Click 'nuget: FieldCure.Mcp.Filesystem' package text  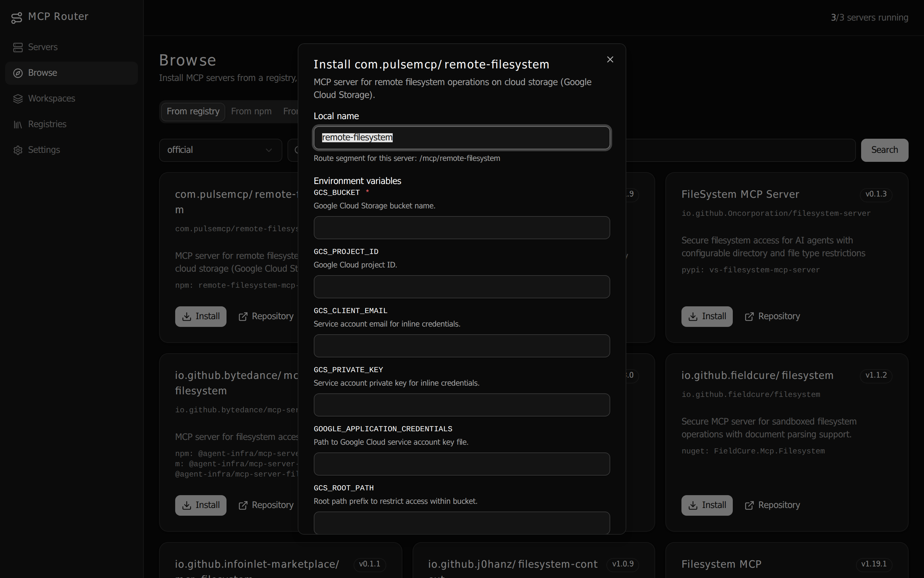(x=753, y=451)
